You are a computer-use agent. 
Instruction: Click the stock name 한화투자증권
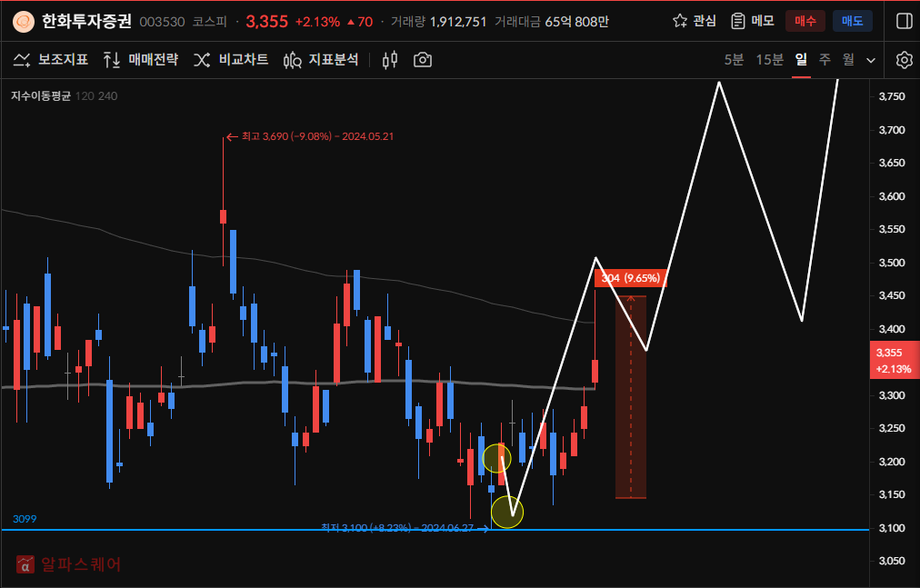86,22
